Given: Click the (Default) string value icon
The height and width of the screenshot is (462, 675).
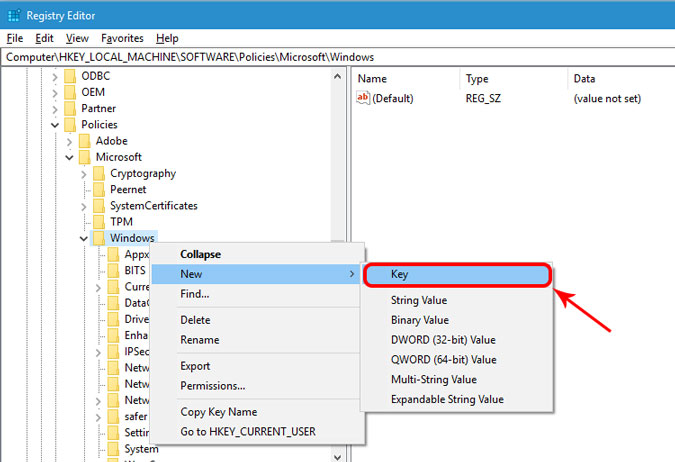Looking at the screenshot, I should pos(364,98).
